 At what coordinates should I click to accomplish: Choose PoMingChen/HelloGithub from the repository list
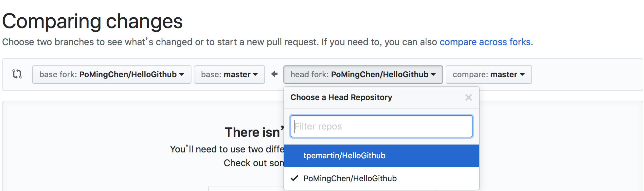(x=350, y=179)
